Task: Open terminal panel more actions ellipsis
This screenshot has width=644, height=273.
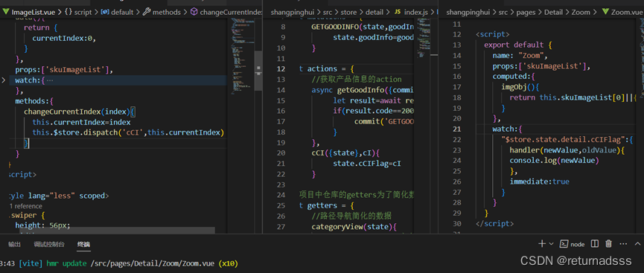Action: (x=623, y=244)
